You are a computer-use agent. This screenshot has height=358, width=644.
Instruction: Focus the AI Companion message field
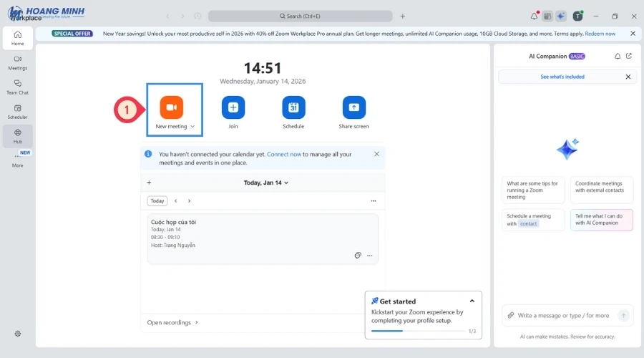pyautogui.click(x=562, y=315)
